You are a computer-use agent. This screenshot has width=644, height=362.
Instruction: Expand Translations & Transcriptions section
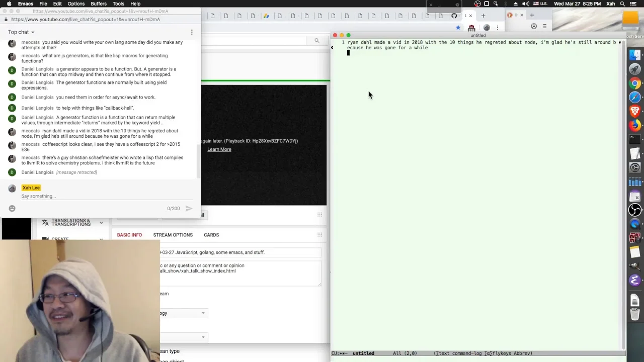[73, 222]
